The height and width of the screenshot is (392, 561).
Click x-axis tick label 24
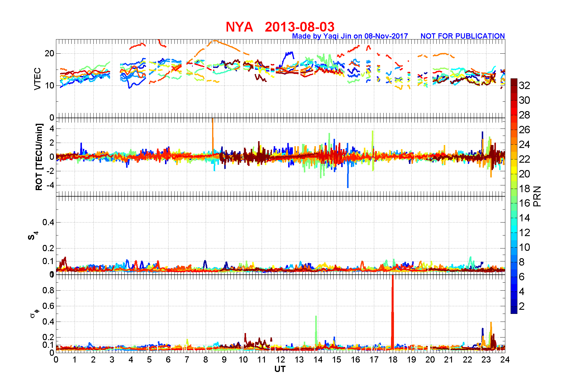click(x=505, y=360)
